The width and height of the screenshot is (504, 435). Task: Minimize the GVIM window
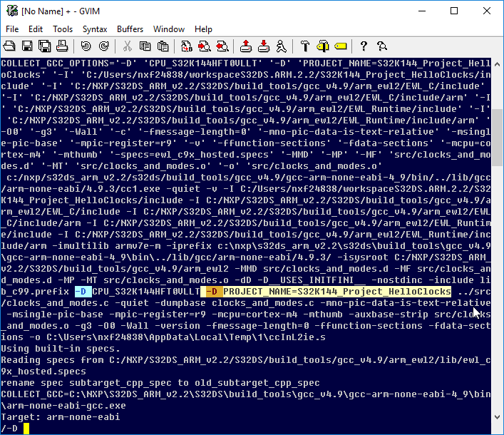[422, 11]
